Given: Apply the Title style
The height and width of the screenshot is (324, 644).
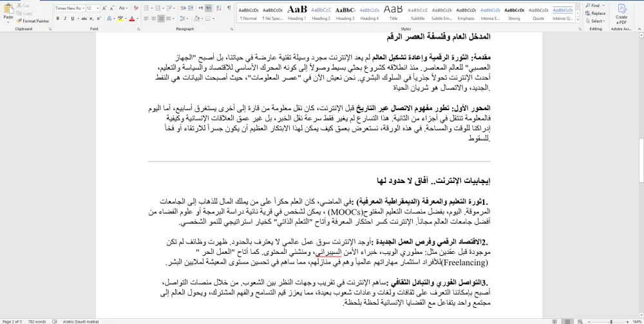Looking at the screenshot, I should (393, 13).
